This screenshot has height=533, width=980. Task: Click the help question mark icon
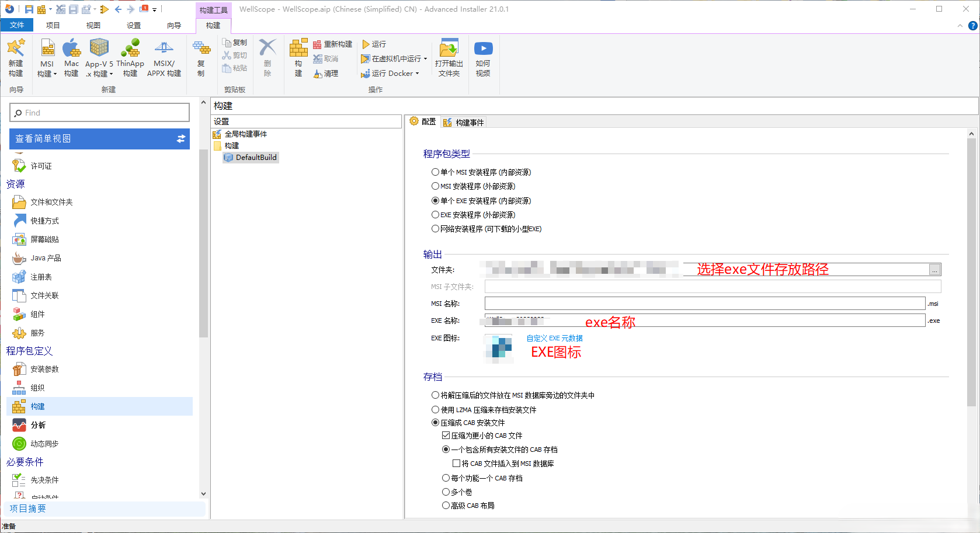tap(972, 26)
